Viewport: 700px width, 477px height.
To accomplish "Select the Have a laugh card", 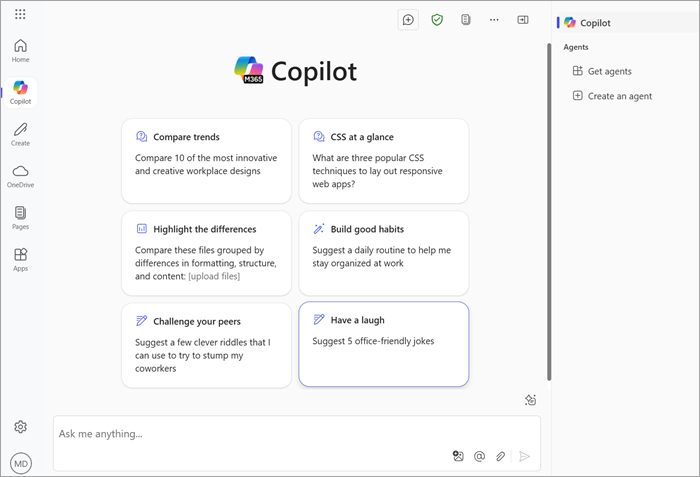I will [x=383, y=344].
